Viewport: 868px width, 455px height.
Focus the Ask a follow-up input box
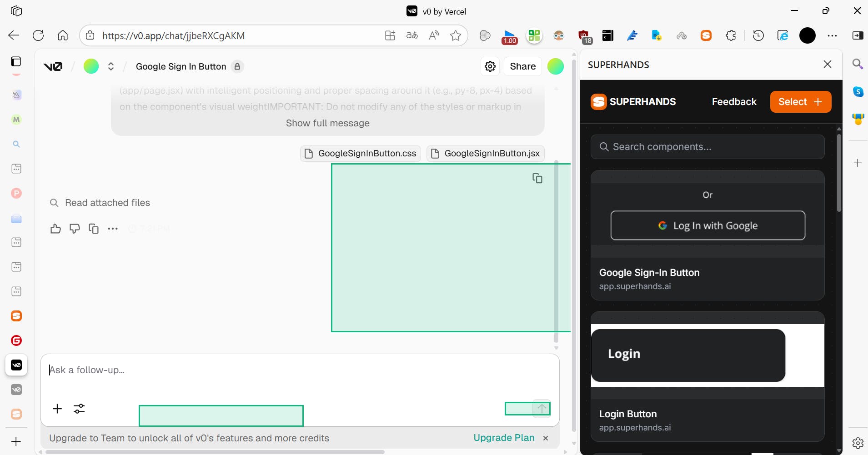(300, 370)
